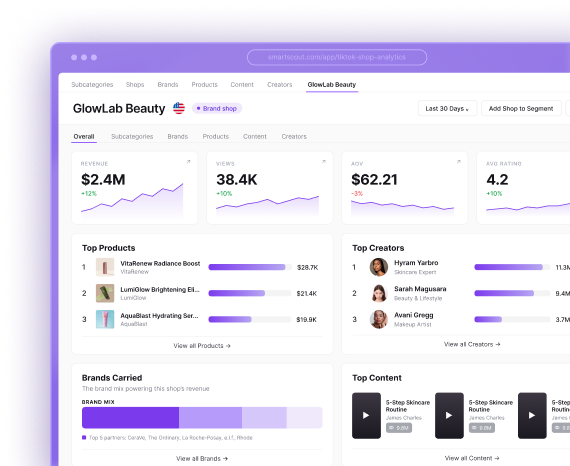This screenshot has width=570, height=466.
Task: Click the revenue trend chart
Action: (132, 201)
